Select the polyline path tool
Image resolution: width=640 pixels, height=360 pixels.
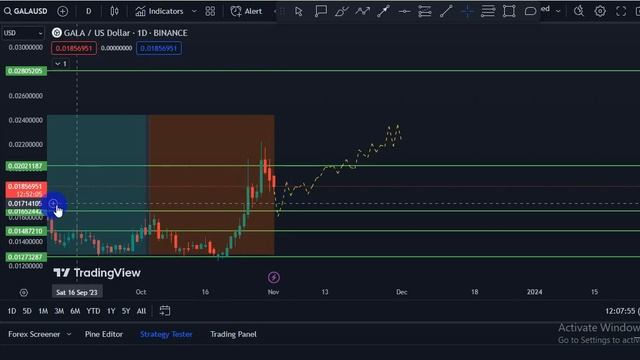click(362, 11)
